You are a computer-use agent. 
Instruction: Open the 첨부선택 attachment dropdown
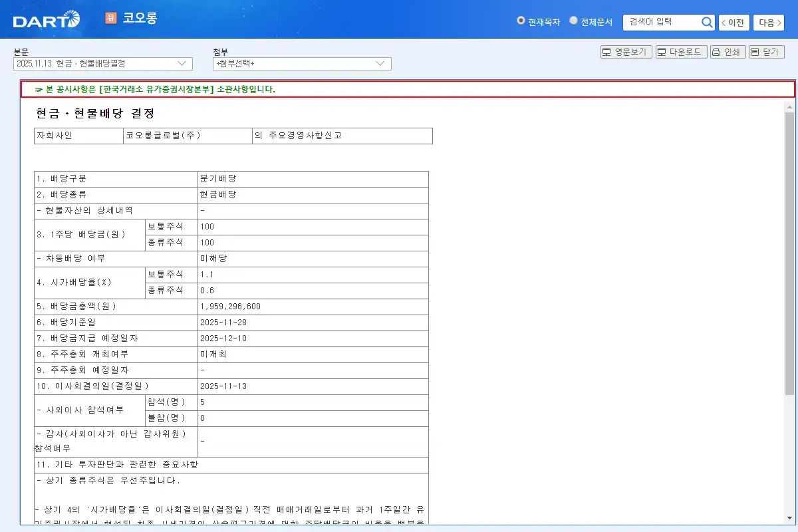[x=302, y=64]
